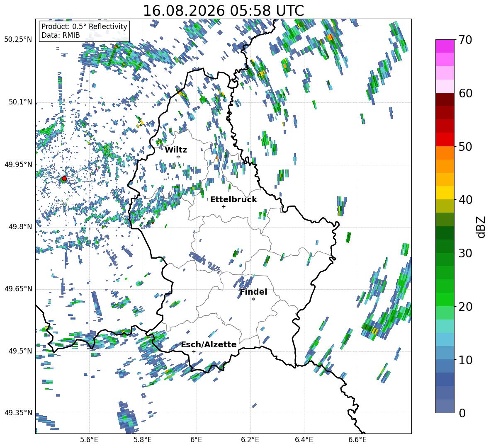
Task: Click the Wiltz station cross marker
Action: [x=178, y=157]
